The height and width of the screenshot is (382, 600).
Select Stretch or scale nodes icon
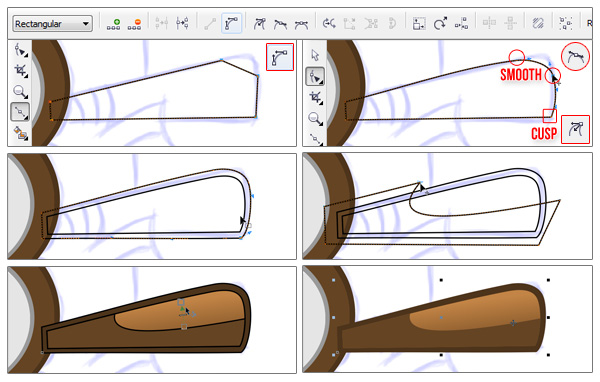419,24
